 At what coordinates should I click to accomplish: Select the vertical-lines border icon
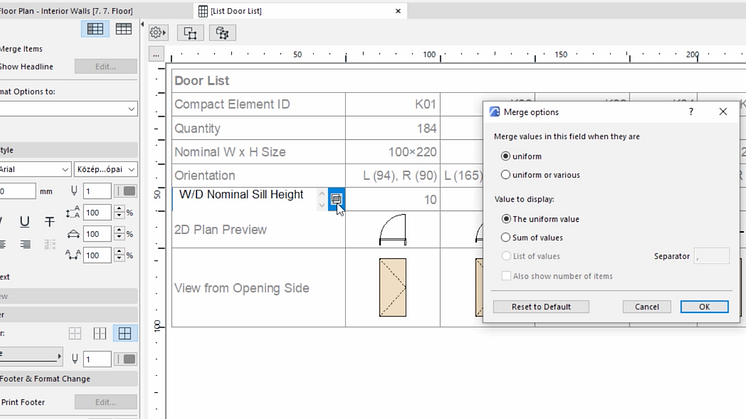(x=99, y=333)
